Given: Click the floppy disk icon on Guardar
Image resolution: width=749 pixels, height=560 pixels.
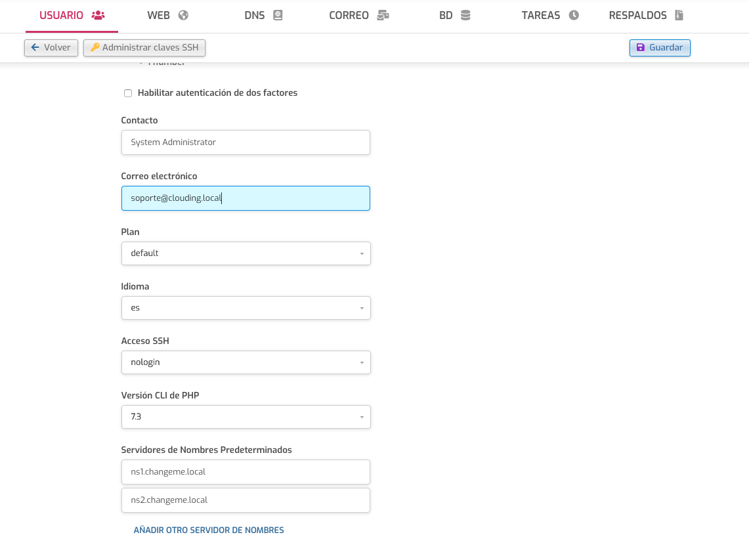Looking at the screenshot, I should [641, 47].
